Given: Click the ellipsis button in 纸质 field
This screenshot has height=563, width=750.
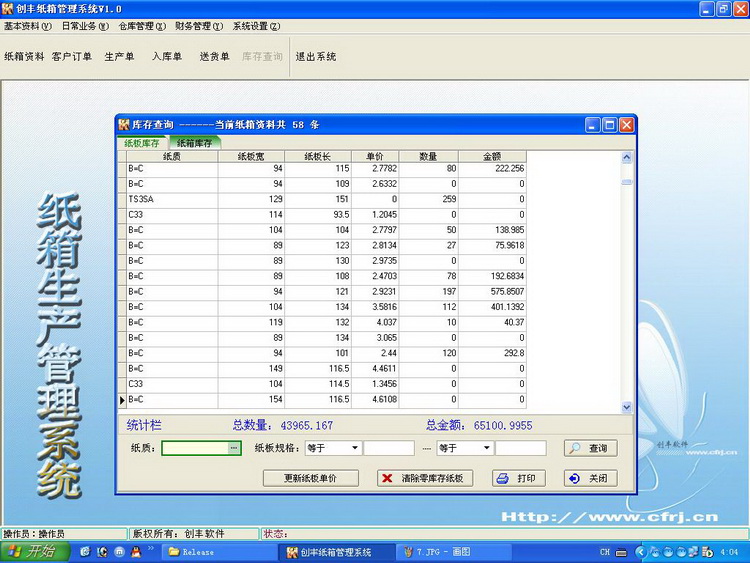Looking at the screenshot, I should click(x=234, y=449).
